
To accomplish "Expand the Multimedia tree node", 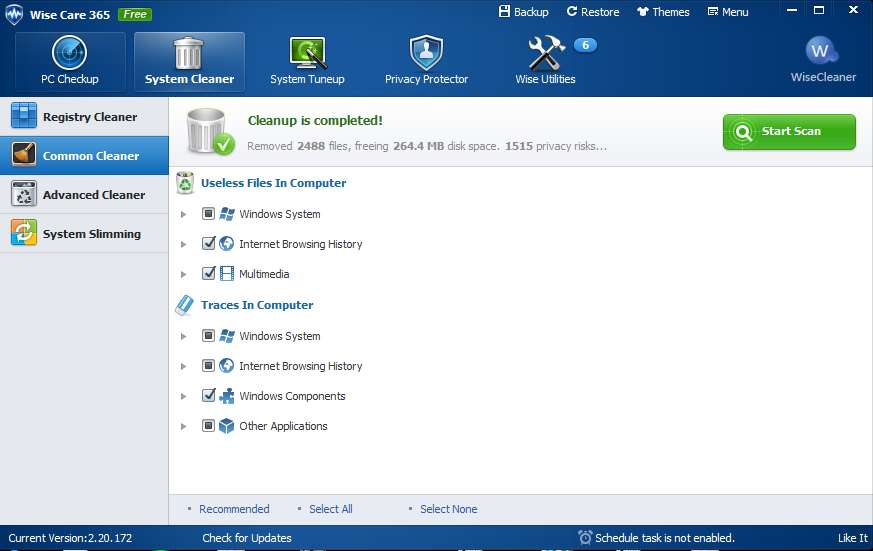I will point(183,274).
